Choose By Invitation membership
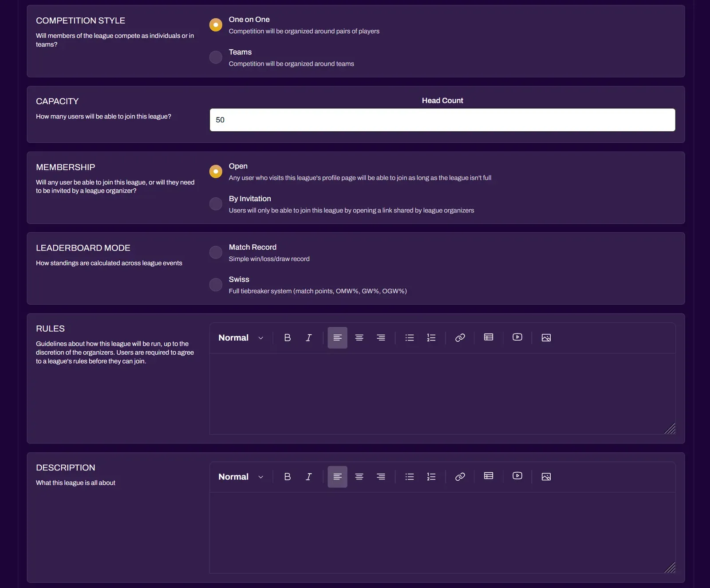 216,204
